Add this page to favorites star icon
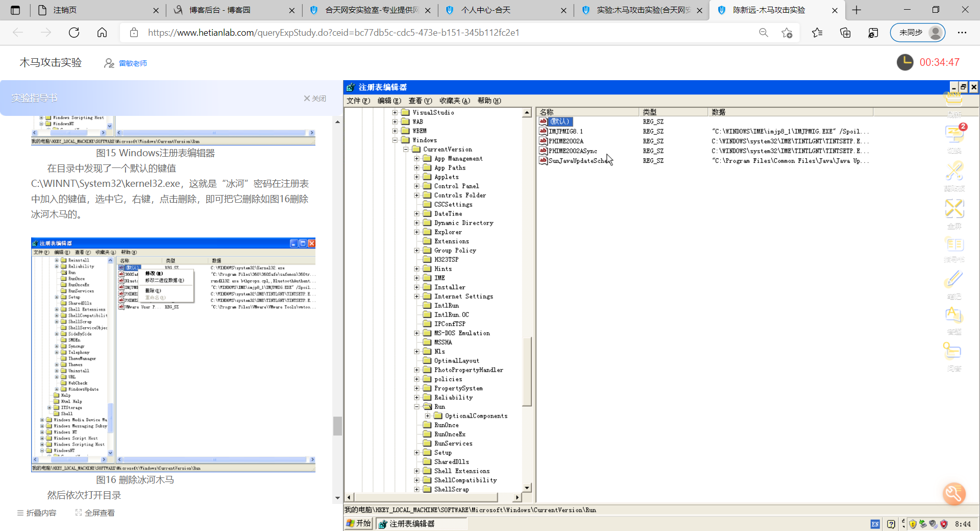Screen dimensions: 980x531 pyautogui.click(x=787, y=33)
